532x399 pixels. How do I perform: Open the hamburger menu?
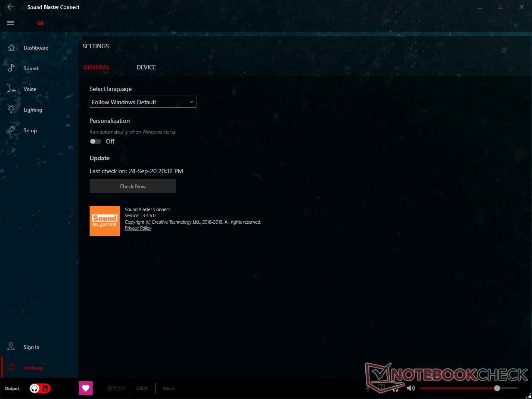point(10,23)
